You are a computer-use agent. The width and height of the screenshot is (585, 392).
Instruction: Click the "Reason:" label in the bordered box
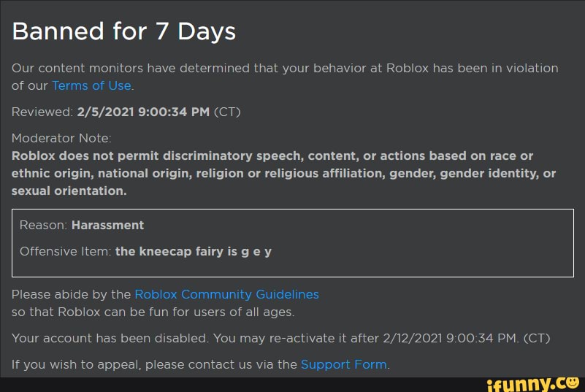(43, 225)
